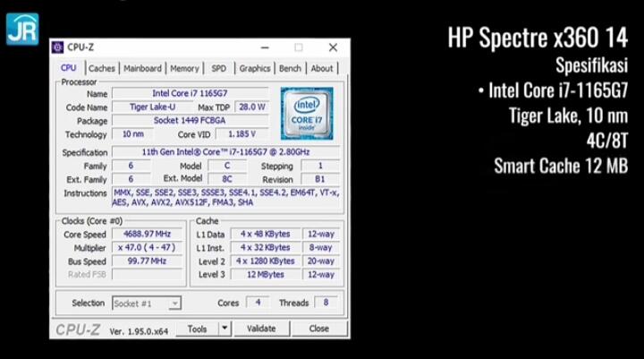Image resolution: width=644 pixels, height=359 pixels.
Task: Click the 20-way Level 2 associativity value
Action: 321,261
